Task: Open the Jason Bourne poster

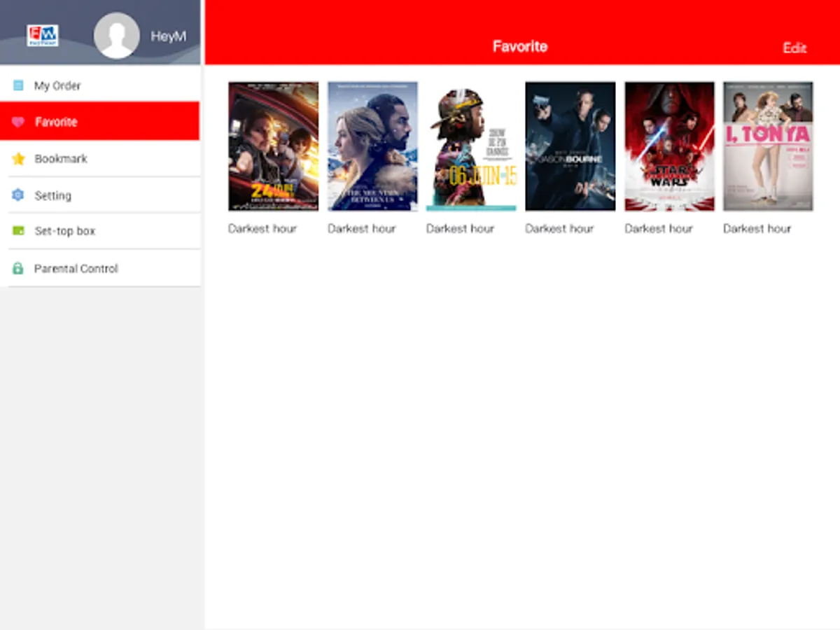Action: tap(570, 146)
